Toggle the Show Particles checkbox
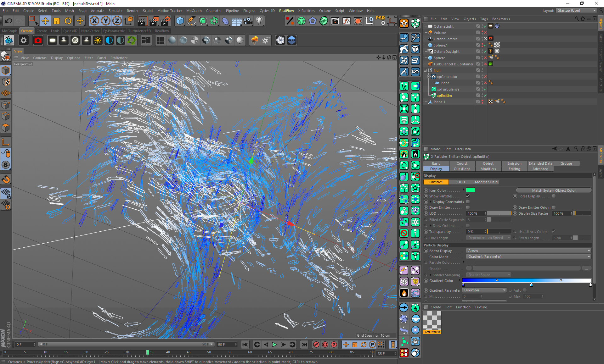Image resolution: width=604 pixels, height=364 pixels. coord(468,196)
